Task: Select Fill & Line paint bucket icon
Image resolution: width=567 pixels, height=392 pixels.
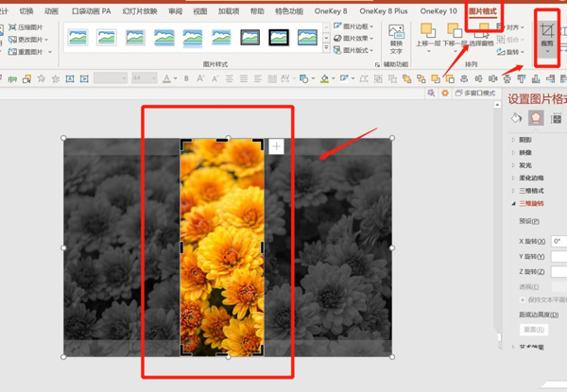Action: 516,118
